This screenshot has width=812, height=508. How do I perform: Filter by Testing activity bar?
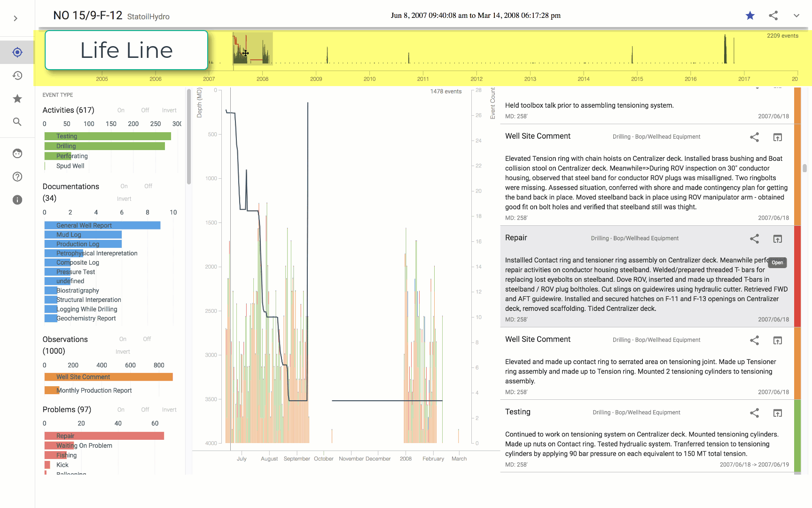coord(108,136)
